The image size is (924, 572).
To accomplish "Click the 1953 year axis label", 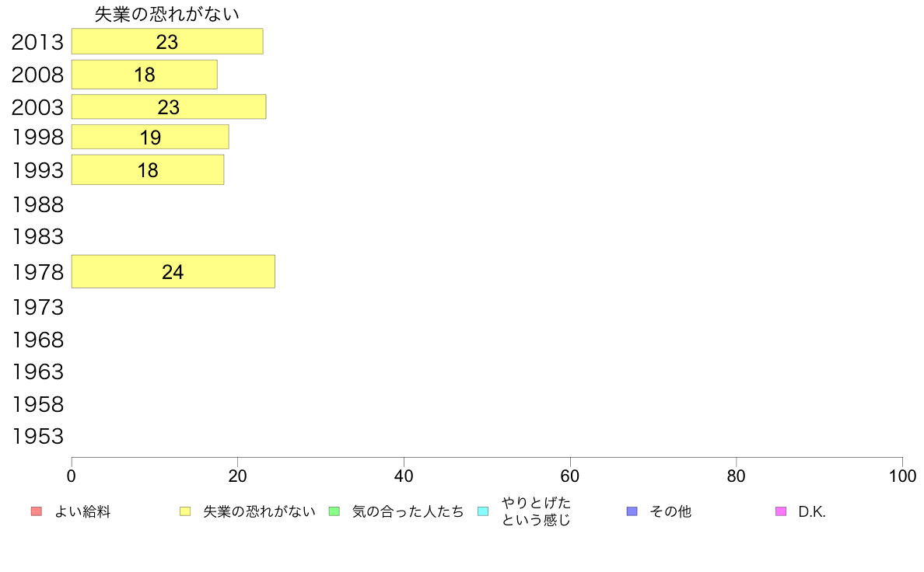I will click(37, 437).
